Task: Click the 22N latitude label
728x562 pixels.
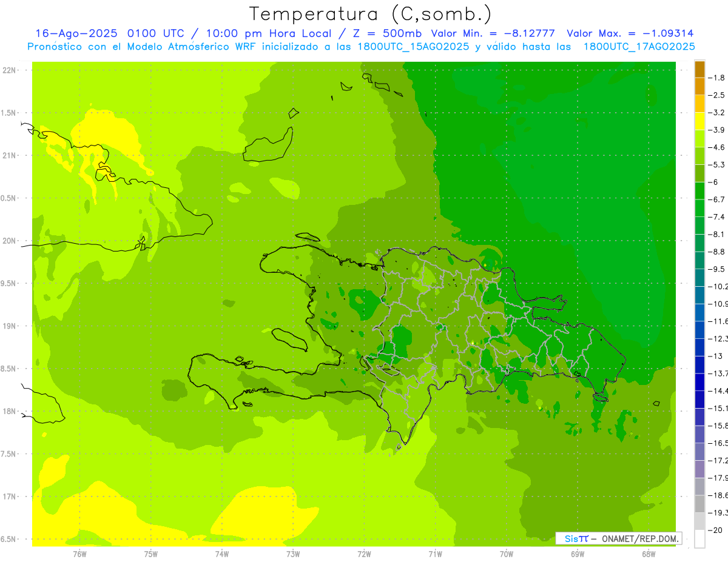Action: tap(9, 70)
